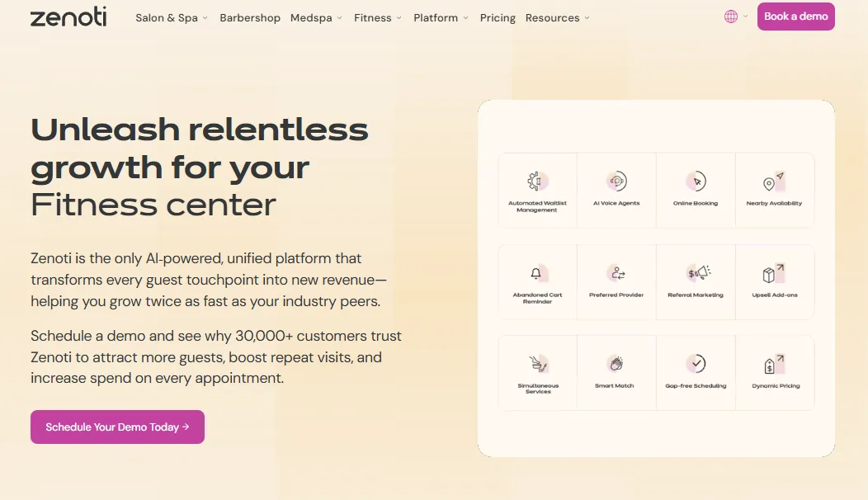This screenshot has height=500, width=868.
Task: Click the Smart Match icon
Action: click(x=616, y=365)
